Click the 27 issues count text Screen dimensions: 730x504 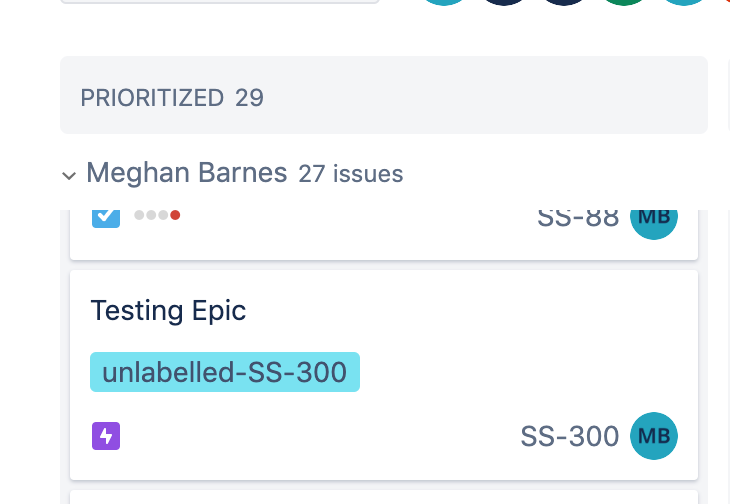coord(351,174)
